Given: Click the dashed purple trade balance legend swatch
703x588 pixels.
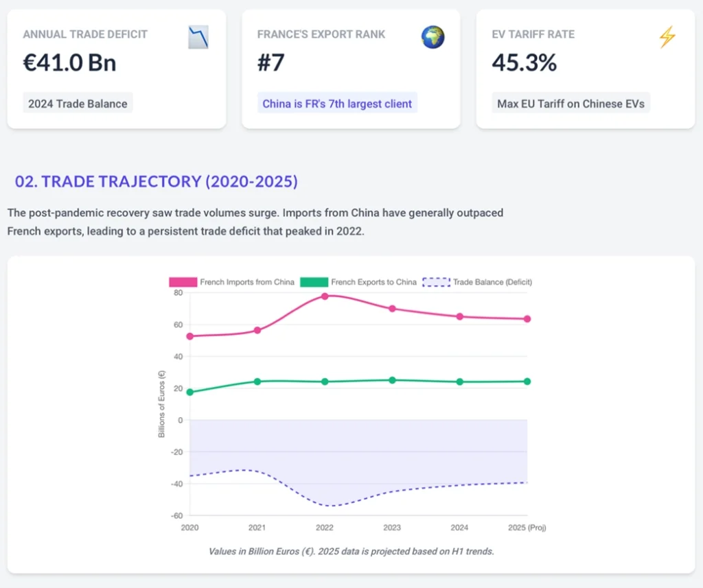Looking at the screenshot, I should pos(436,282).
